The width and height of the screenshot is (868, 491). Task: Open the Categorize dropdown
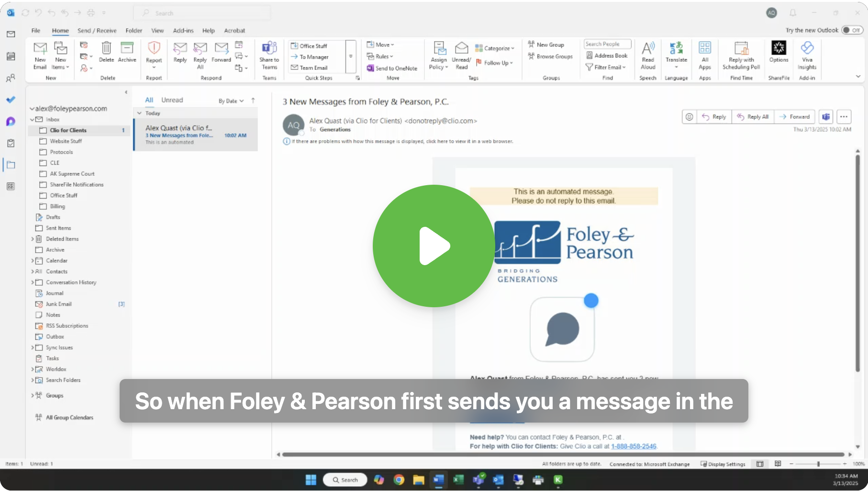[x=495, y=48]
